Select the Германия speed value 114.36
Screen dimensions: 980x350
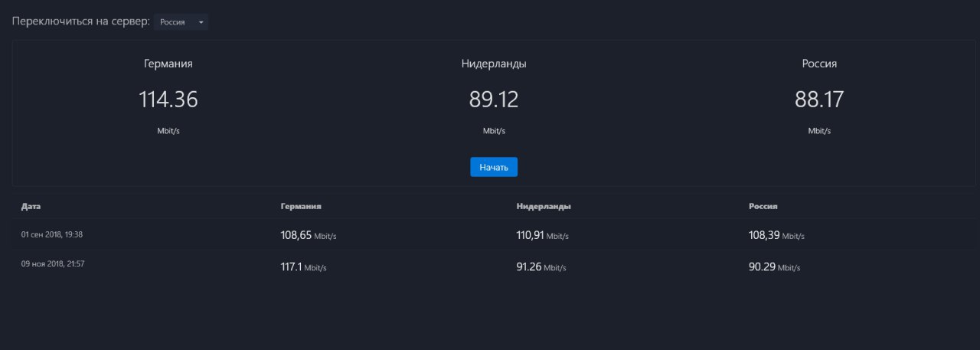click(x=168, y=100)
